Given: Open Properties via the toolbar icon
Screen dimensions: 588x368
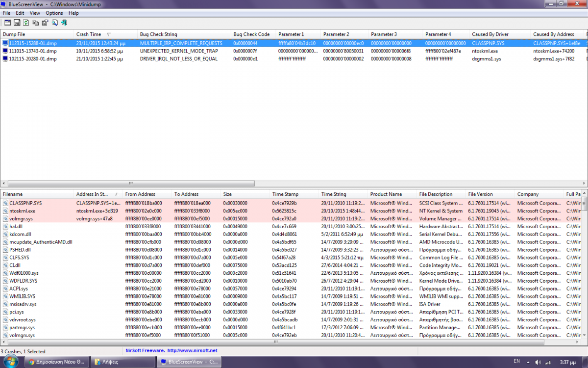Looking at the screenshot, I should coord(45,23).
